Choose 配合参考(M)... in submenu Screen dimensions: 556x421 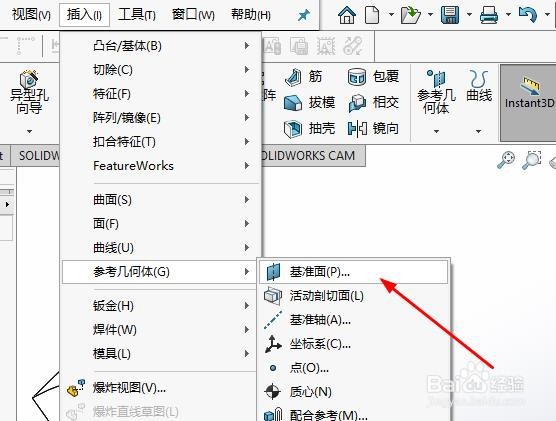354,414
